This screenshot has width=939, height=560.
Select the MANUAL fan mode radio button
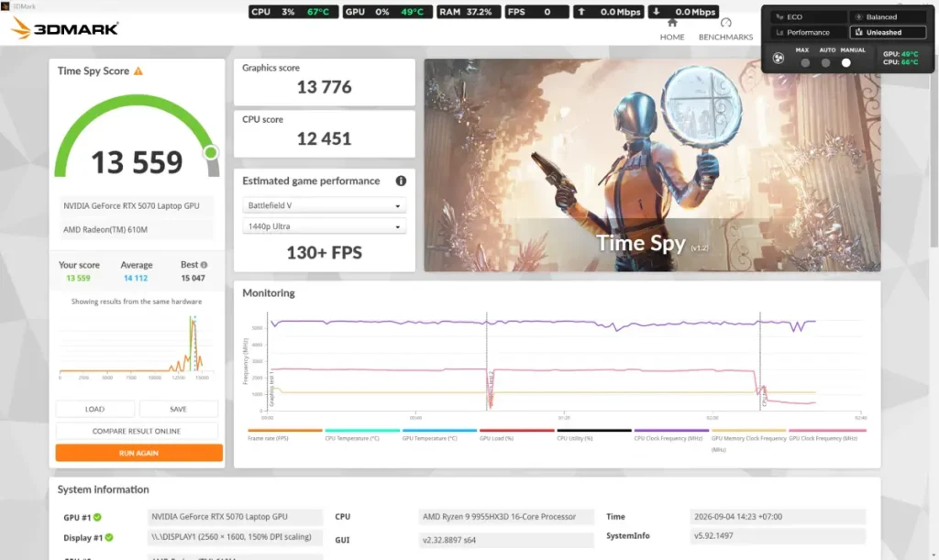point(845,63)
